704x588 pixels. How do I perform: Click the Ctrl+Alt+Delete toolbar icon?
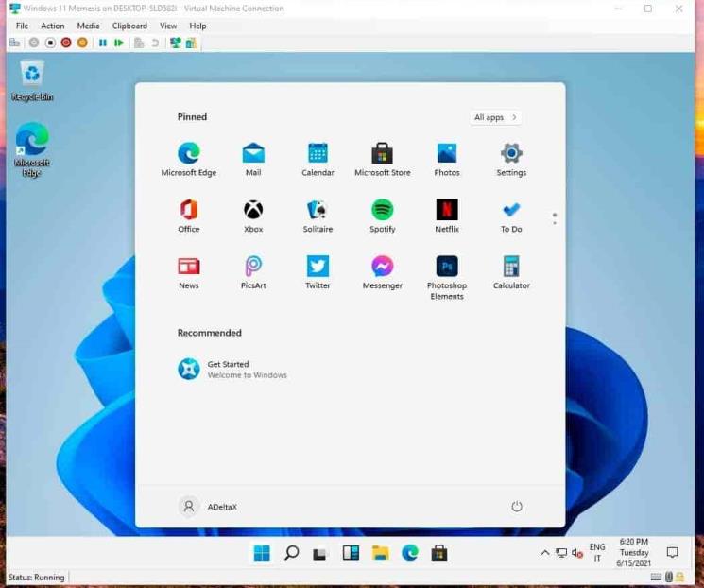coord(14,43)
